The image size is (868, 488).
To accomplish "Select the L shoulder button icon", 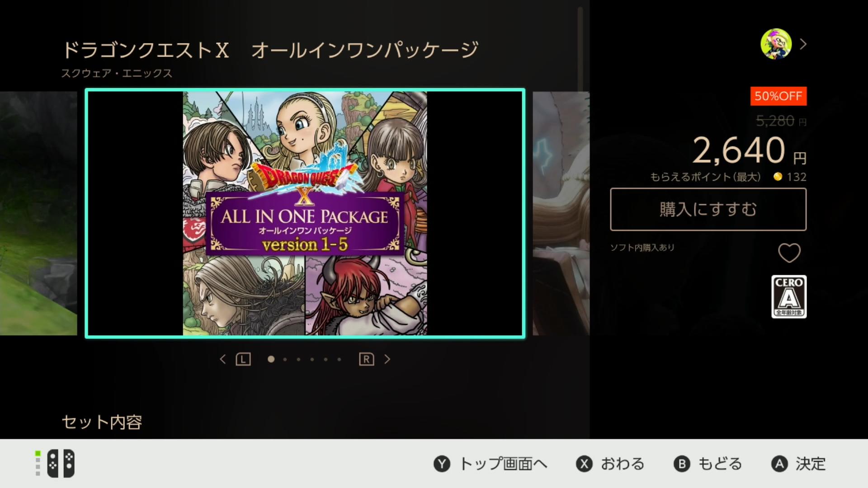I will (243, 359).
